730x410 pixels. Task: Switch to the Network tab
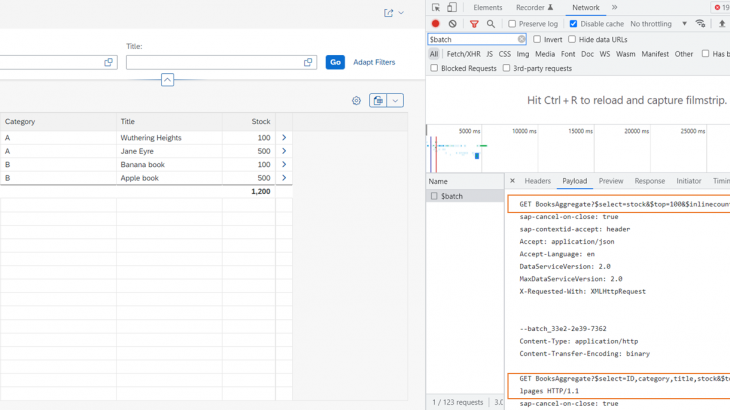click(586, 7)
